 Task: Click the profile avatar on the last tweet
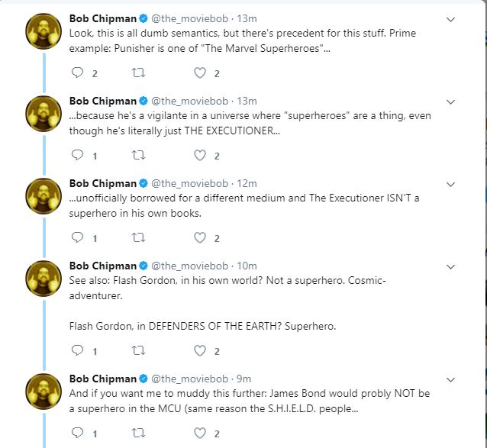pyautogui.click(x=44, y=392)
